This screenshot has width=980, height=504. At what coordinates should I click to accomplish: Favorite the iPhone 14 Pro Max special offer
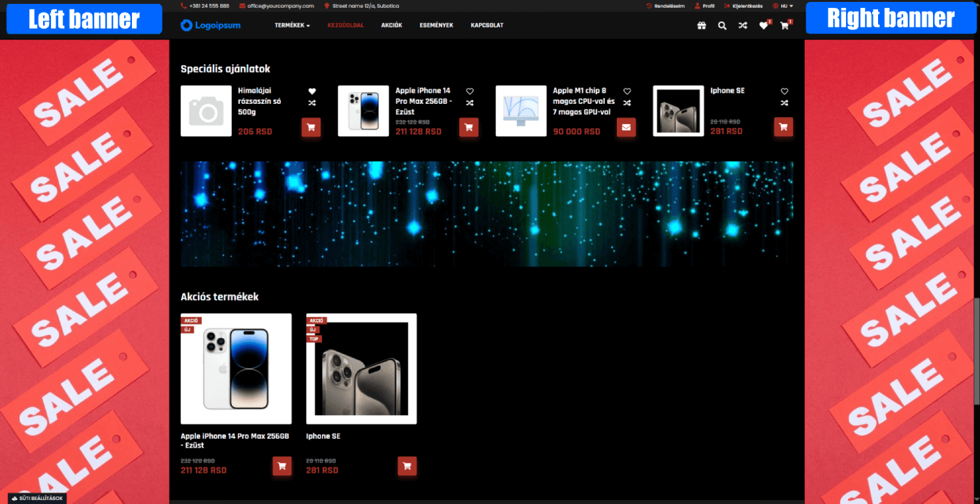[x=469, y=92]
